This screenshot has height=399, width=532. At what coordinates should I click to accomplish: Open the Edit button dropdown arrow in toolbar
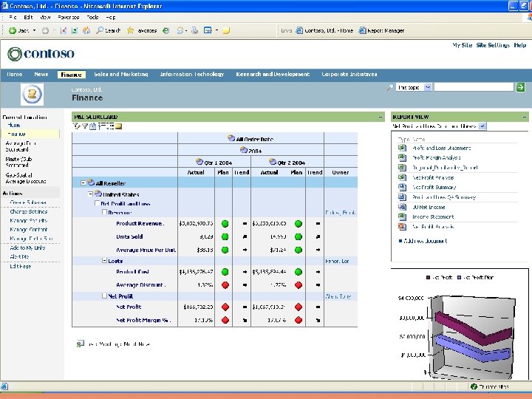[x=216, y=30]
